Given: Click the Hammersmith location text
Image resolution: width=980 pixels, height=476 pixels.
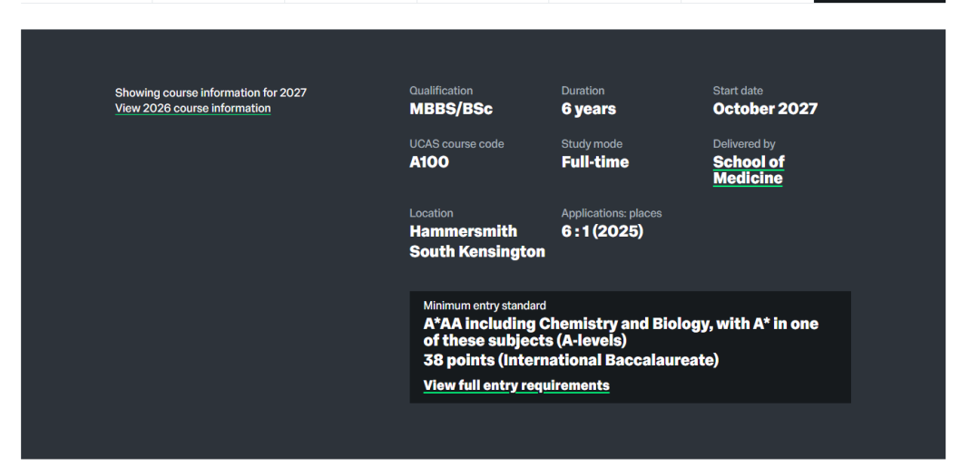Looking at the screenshot, I should pos(463,231).
